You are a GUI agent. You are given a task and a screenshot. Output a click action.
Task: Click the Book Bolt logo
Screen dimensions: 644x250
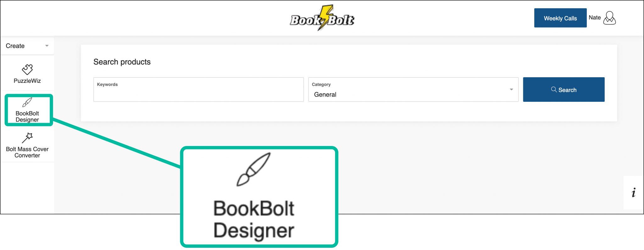pyautogui.click(x=322, y=18)
